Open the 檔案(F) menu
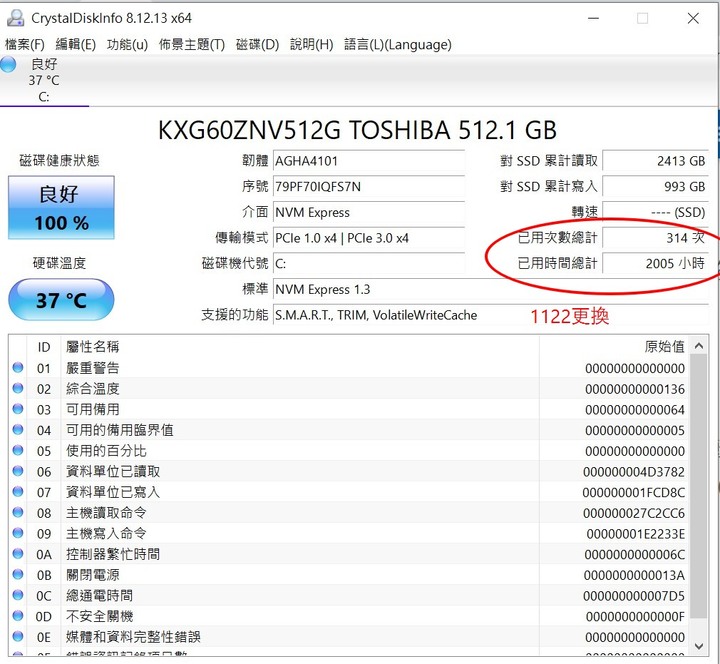The image size is (720, 664). click(25, 45)
